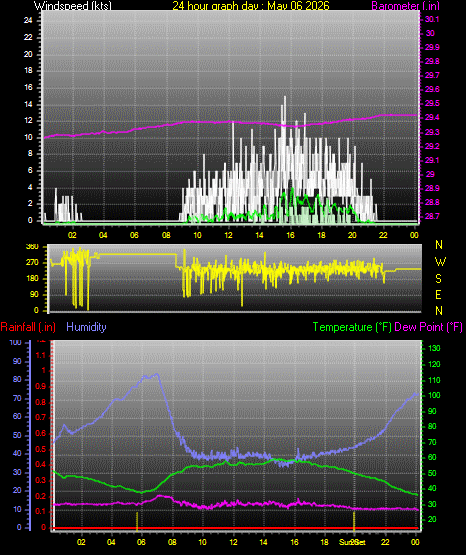Image resolution: width=466 pixels, height=555 pixels.
Task: Click the 130 temperature scale value
Action: 434,348
